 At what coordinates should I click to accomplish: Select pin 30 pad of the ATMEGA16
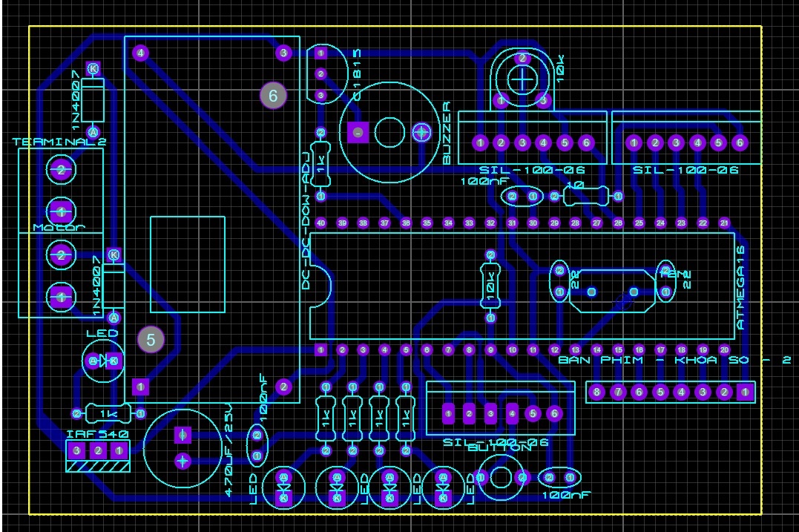click(x=533, y=223)
